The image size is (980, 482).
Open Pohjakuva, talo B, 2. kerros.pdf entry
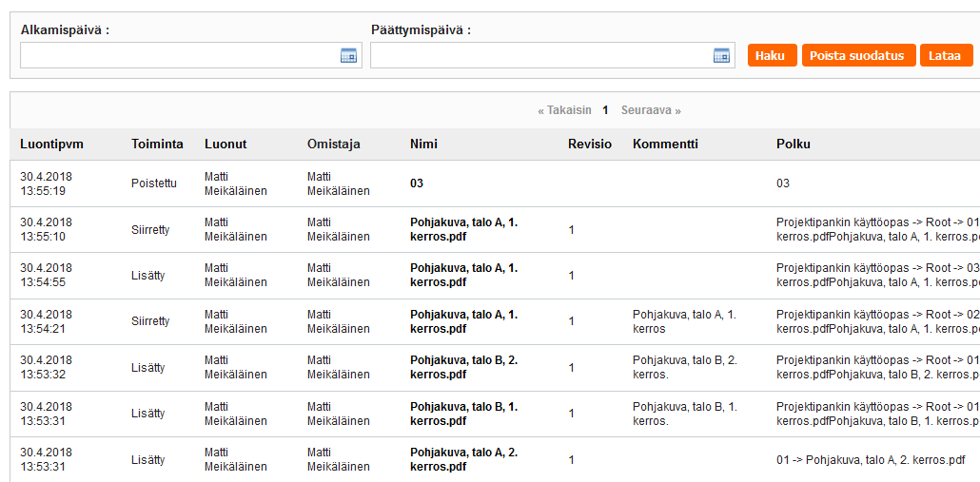[463, 368]
